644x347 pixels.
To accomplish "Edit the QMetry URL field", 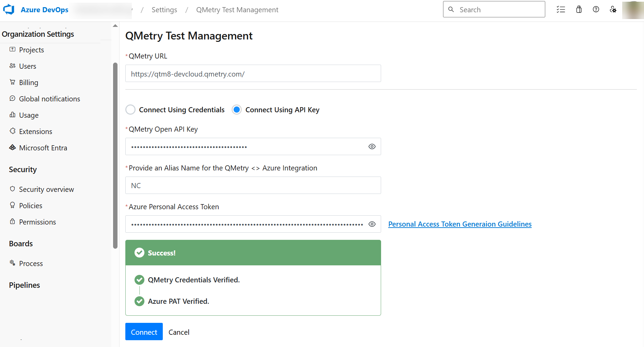I will click(x=253, y=73).
